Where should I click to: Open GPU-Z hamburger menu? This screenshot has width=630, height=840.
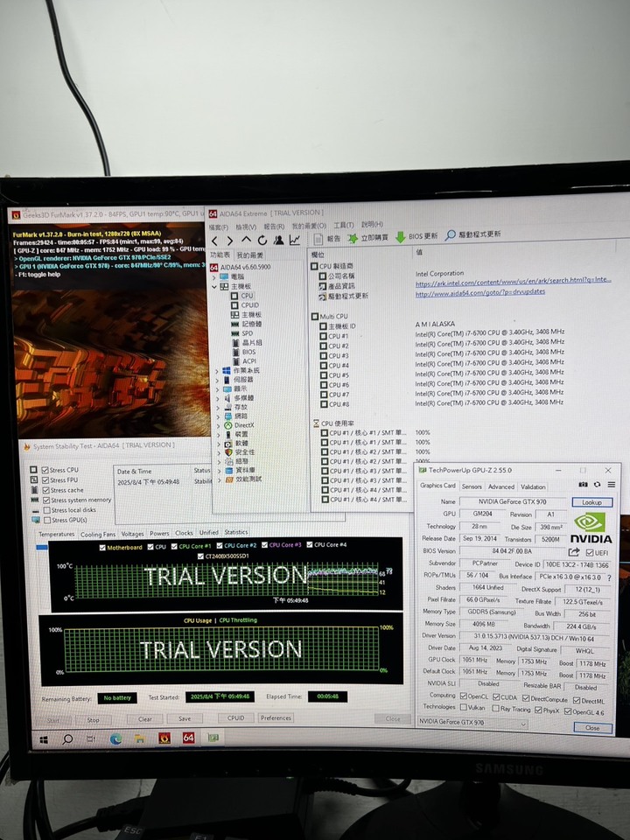(611, 484)
